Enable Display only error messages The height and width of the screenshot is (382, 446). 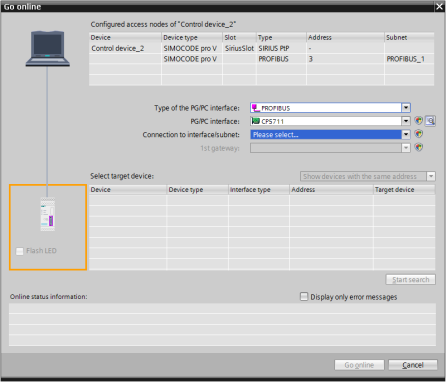[x=304, y=297]
